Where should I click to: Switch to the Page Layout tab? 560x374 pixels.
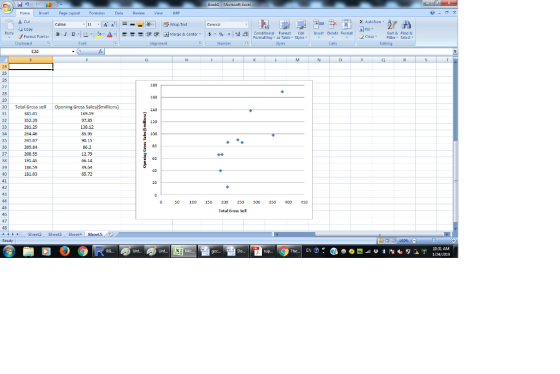tap(69, 13)
